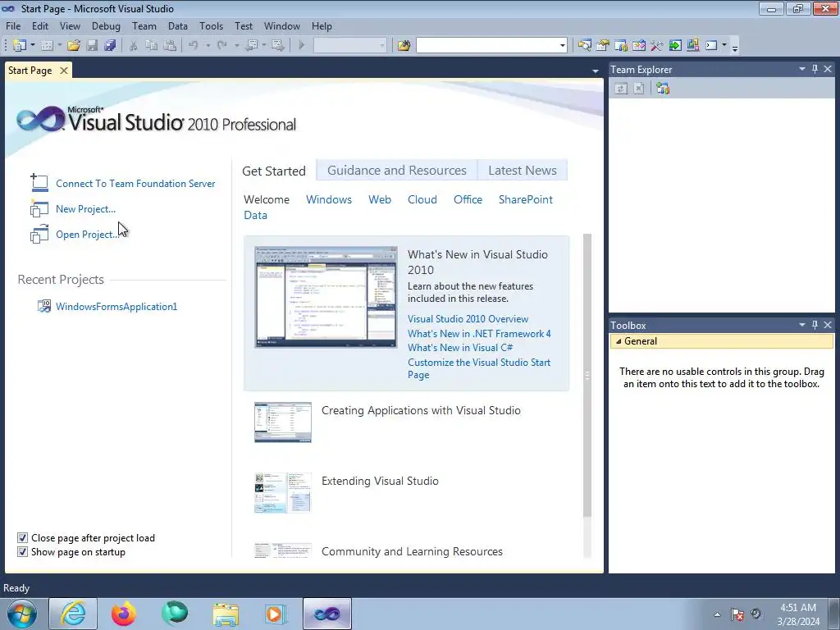Click Visual Studio 2010 Overview link
Screen dimensions: 840x630
coord(468,319)
